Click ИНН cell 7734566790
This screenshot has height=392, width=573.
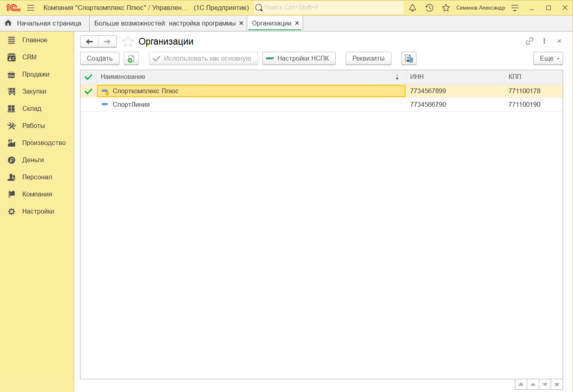click(x=455, y=104)
